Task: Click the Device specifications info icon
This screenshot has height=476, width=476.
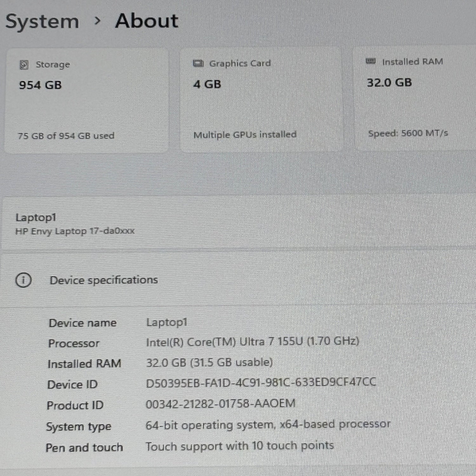Action: point(23,280)
